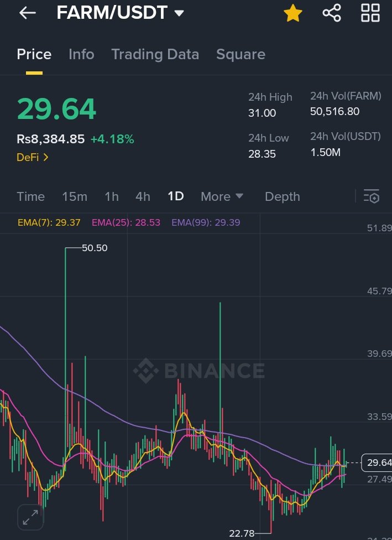Switch to the Info tab
392x540 pixels.
81,54
